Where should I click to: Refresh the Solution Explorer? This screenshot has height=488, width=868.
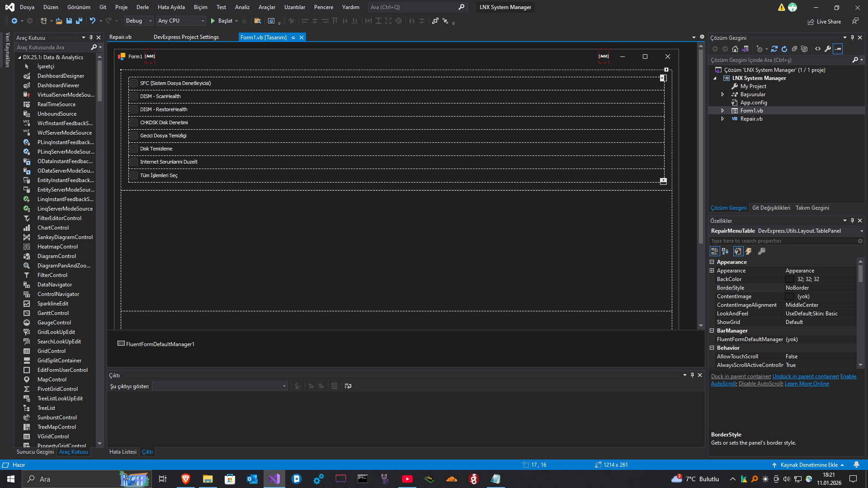[x=784, y=49]
